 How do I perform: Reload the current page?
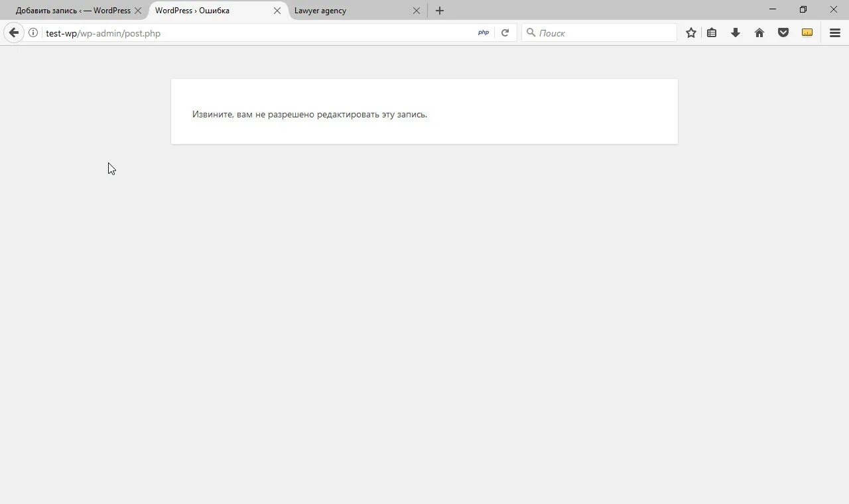(x=505, y=32)
